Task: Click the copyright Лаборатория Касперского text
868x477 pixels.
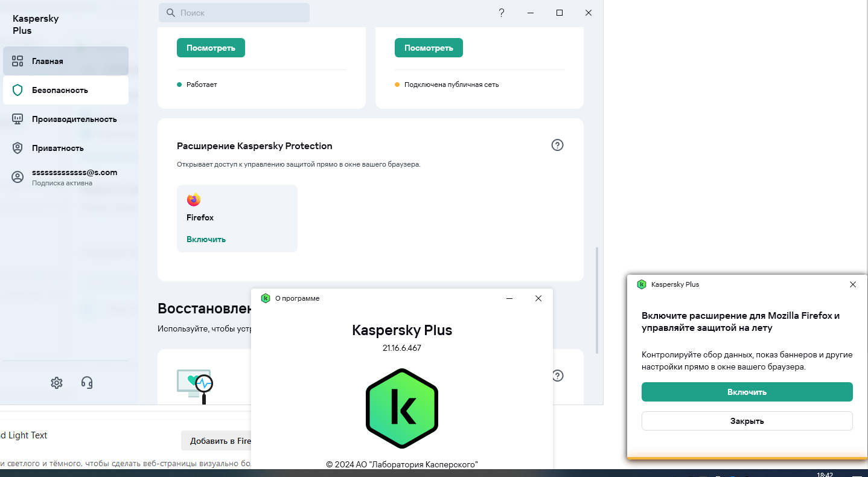Action: pos(402,464)
